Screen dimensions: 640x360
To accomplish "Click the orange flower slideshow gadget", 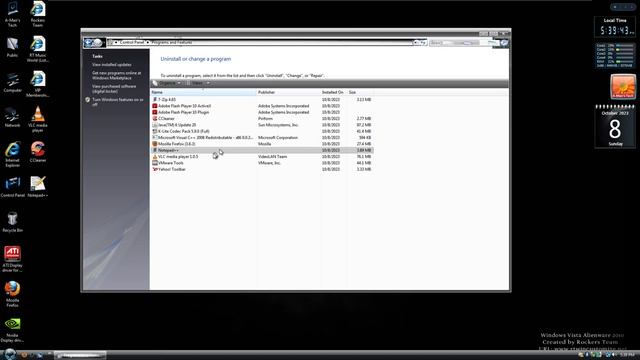I will pyautogui.click(x=623, y=87).
